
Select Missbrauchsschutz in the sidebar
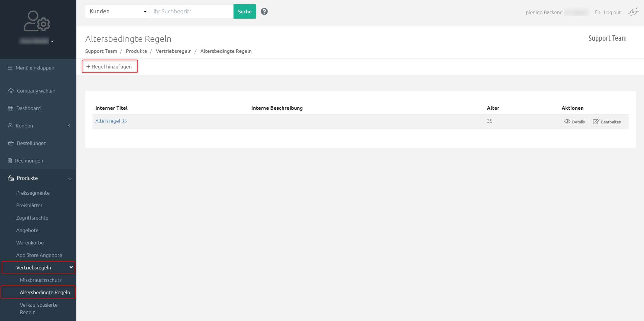click(41, 280)
